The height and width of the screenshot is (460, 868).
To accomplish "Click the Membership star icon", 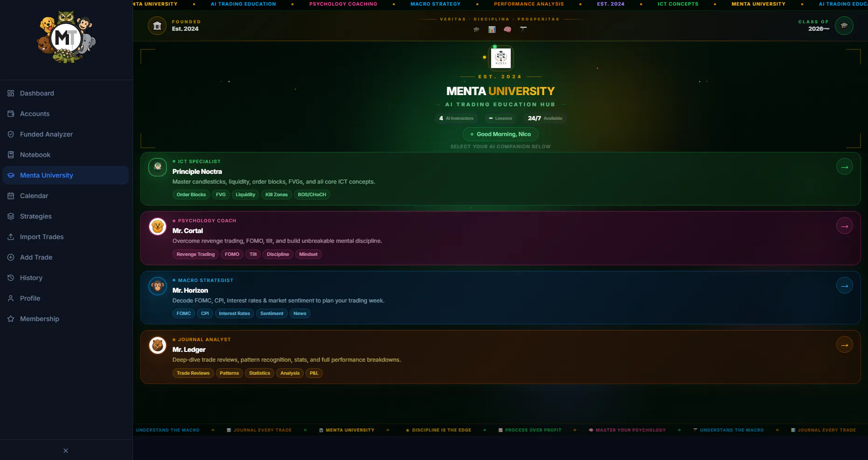I will tap(11, 319).
